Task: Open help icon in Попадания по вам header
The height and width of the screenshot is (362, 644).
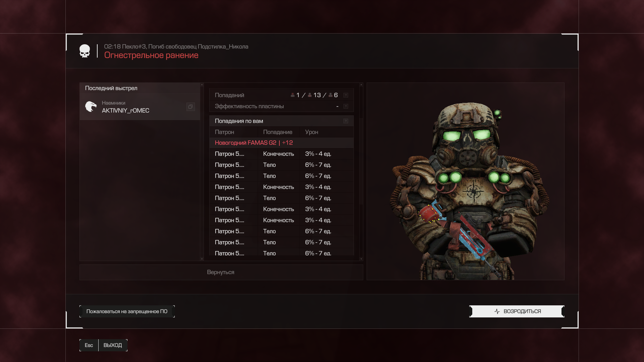Action: pyautogui.click(x=346, y=121)
